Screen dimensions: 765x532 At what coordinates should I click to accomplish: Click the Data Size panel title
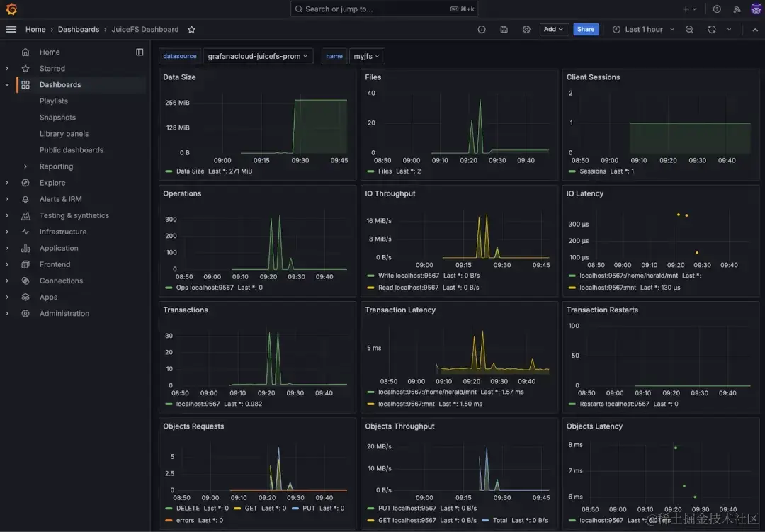[179, 77]
